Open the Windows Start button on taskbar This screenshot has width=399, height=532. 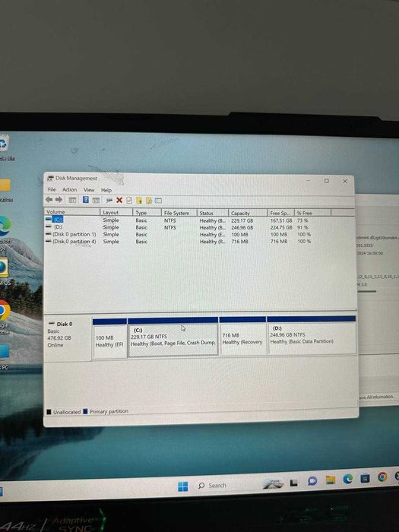click(x=183, y=486)
